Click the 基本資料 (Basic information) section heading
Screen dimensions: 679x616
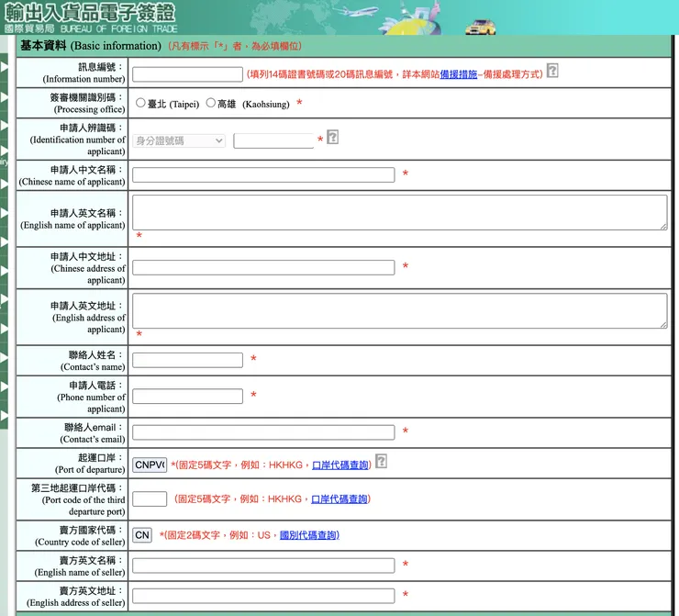click(91, 46)
